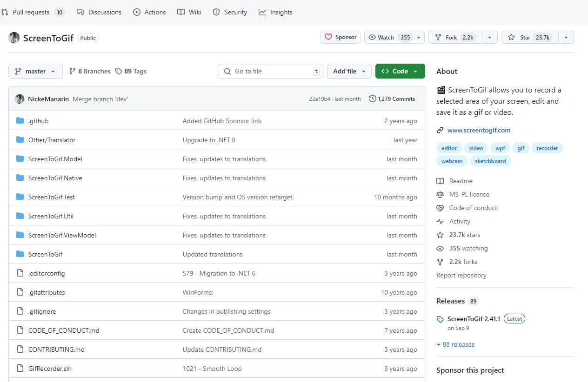Open NickeManarin author link
This screenshot has height=382, width=588.
[x=48, y=99]
